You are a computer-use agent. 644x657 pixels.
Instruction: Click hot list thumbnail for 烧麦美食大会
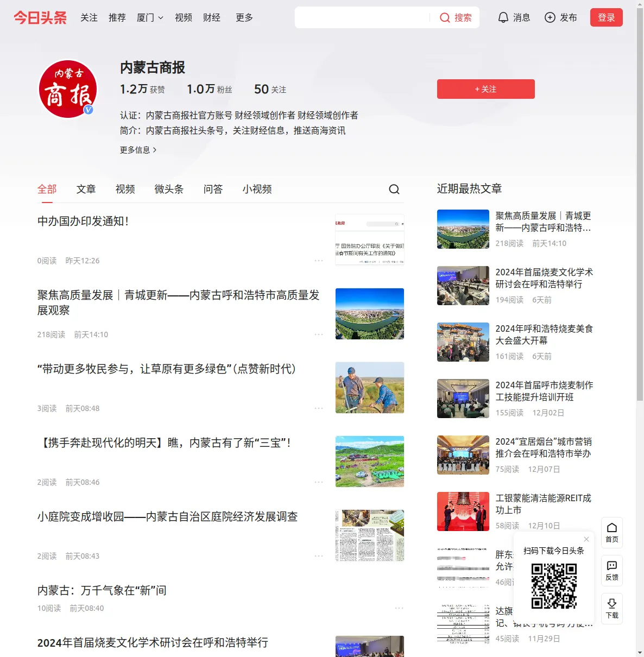463,342
